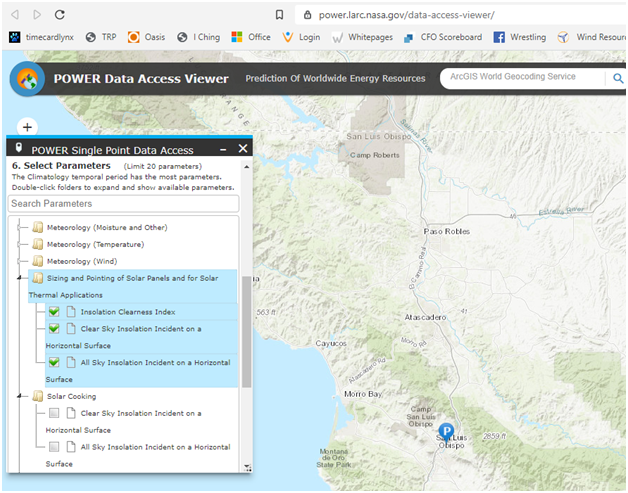Viewport: 628px width, 493px height.
Task: Run geocoding search with the magnifier icon
Action: (x=618, y=78)
